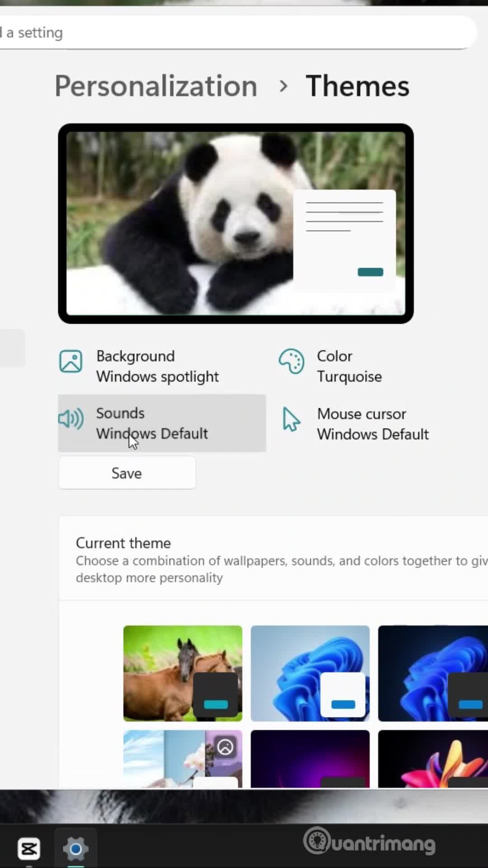
Task: Select the colorful flower dark theme
Action: (x=433, y=759)
